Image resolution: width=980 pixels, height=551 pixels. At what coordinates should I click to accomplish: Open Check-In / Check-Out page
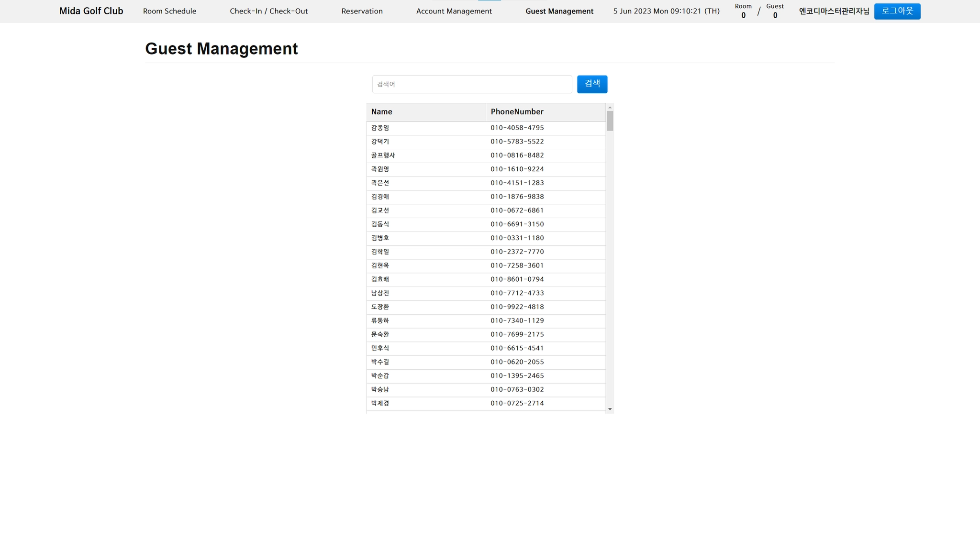268,11
